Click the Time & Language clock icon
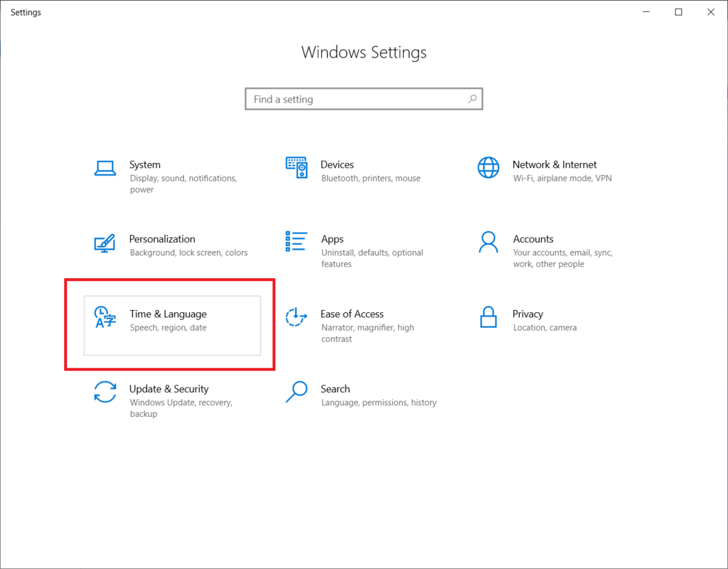Screen dimensions: 728x569 coord(105,317)
